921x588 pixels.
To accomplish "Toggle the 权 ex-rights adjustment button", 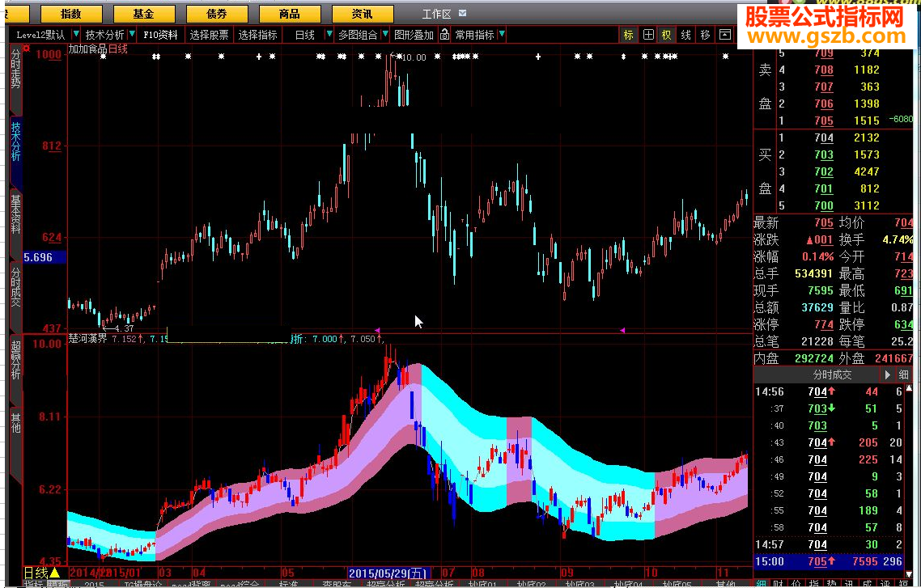I will 667,35.
